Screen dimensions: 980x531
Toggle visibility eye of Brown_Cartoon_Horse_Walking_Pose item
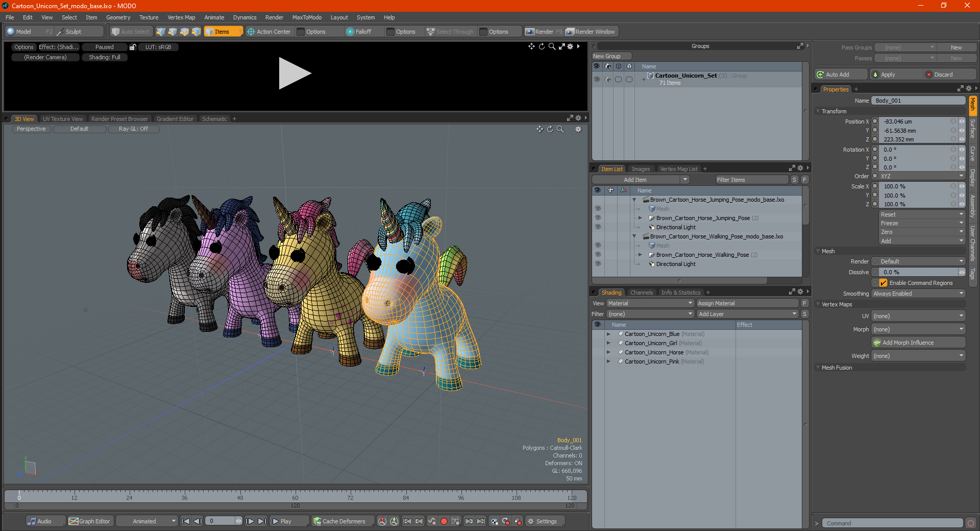598,255
